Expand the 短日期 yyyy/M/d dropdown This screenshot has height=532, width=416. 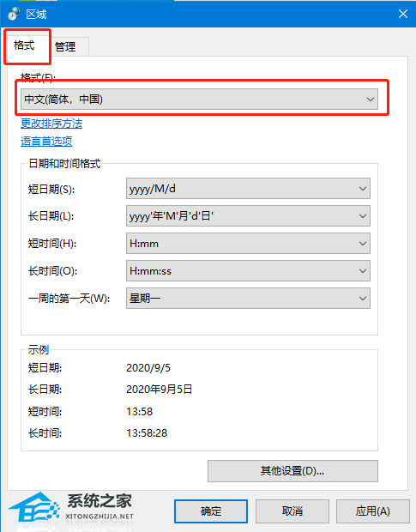coord(248,188)
